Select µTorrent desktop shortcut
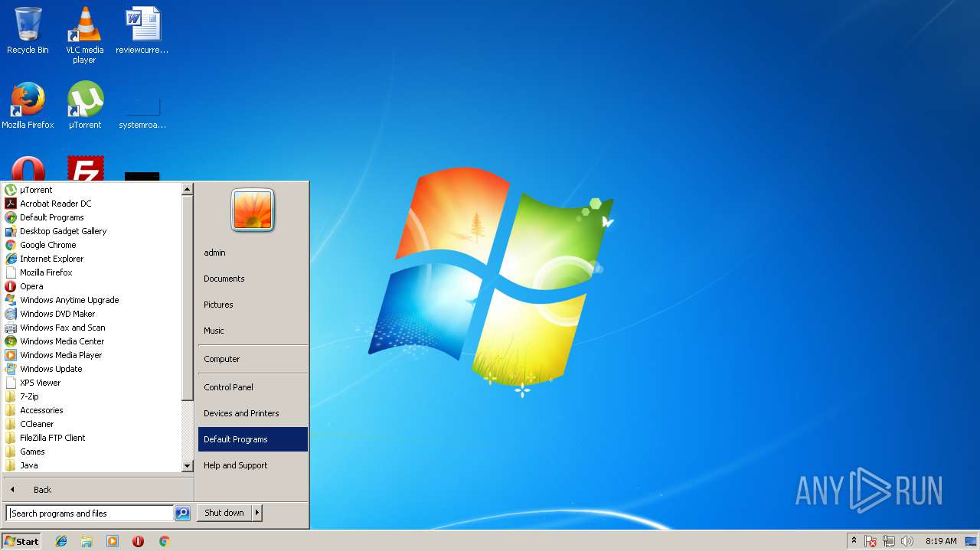980x551 pixels. [84, 106]
